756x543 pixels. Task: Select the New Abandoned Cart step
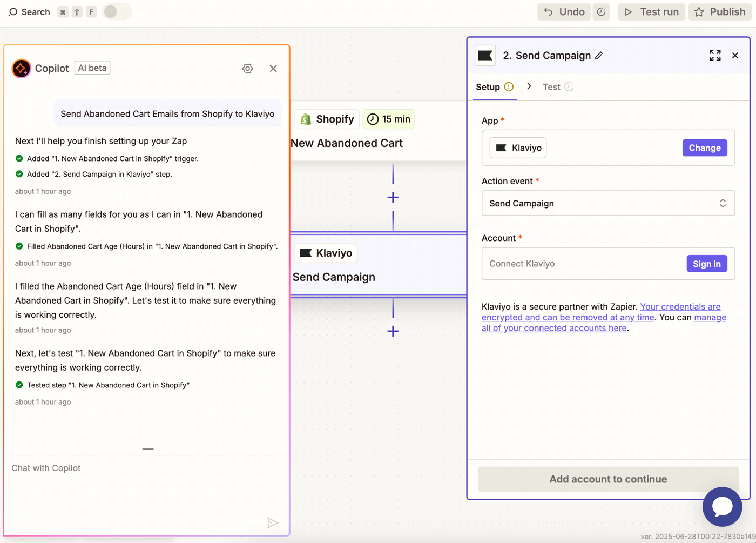coord(378,131)
